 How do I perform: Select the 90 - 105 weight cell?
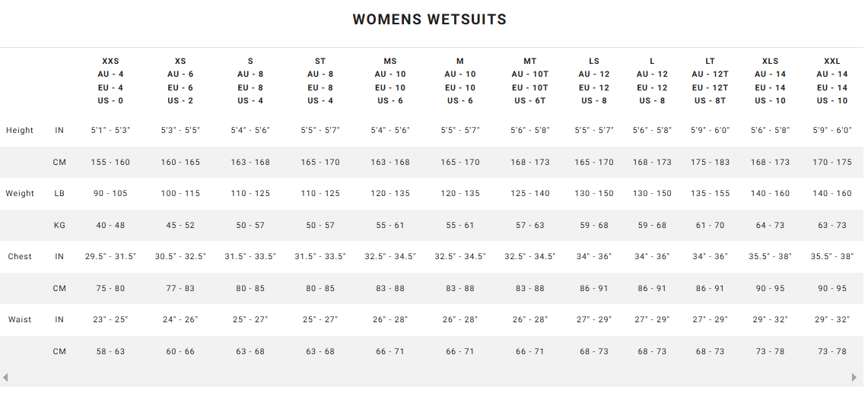pyautogui.click(x=110, y=193)
